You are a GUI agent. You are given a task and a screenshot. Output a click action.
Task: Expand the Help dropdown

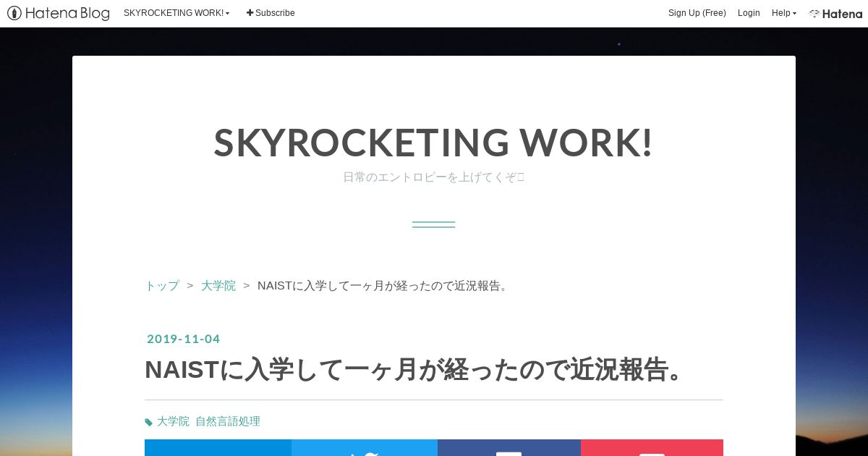tap(783, 13)
